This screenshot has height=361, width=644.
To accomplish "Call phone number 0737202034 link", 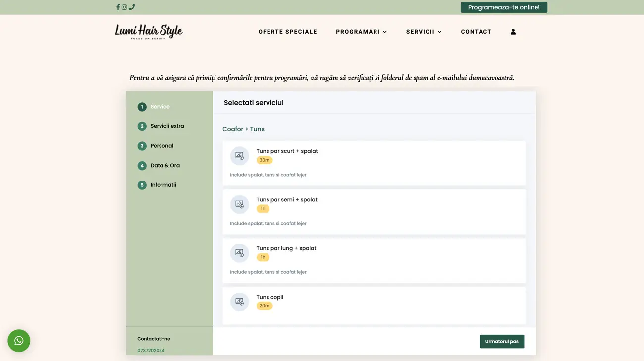I will click(x=151, y=350).
